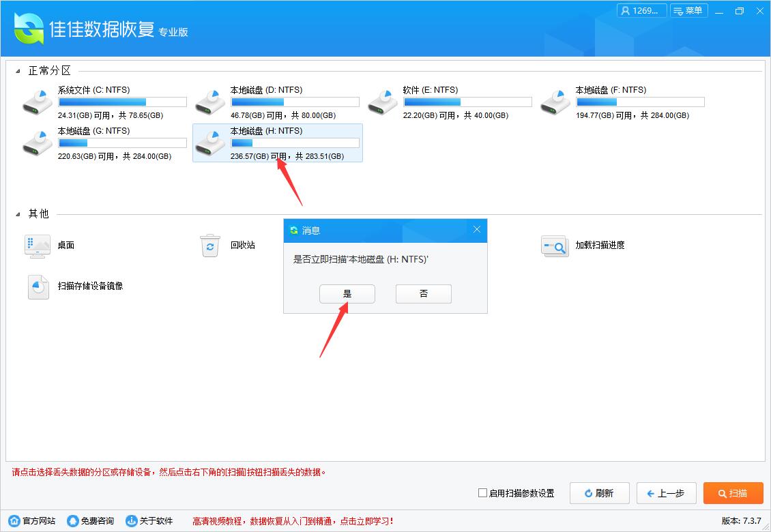Select the scan storage device image tool
Viewport: 771px width, 532px height.
point(38,286)
